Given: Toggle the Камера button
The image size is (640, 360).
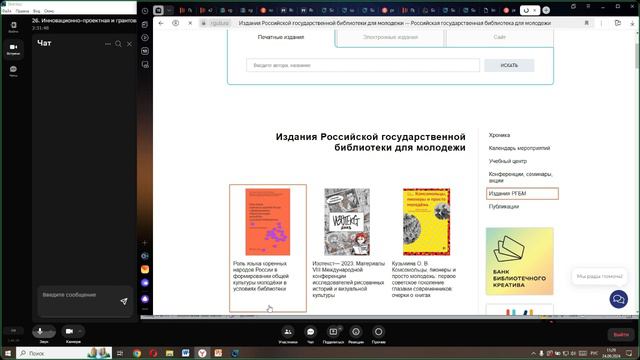Looking at the screenshot, I should pos(69,331).
